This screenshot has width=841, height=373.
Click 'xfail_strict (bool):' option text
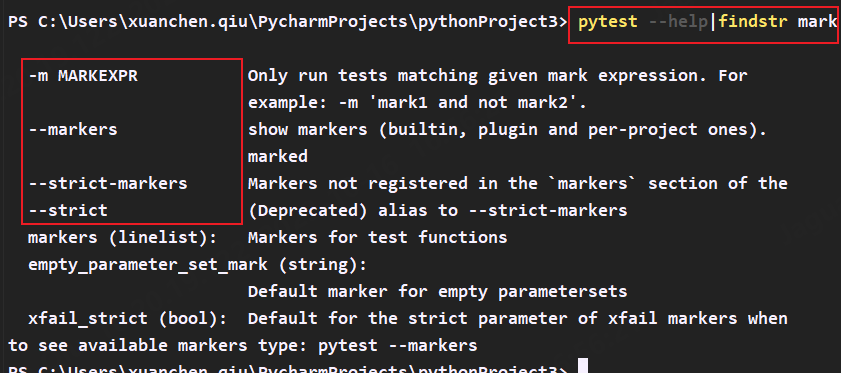pyautogui.click(x=128, y=318)
